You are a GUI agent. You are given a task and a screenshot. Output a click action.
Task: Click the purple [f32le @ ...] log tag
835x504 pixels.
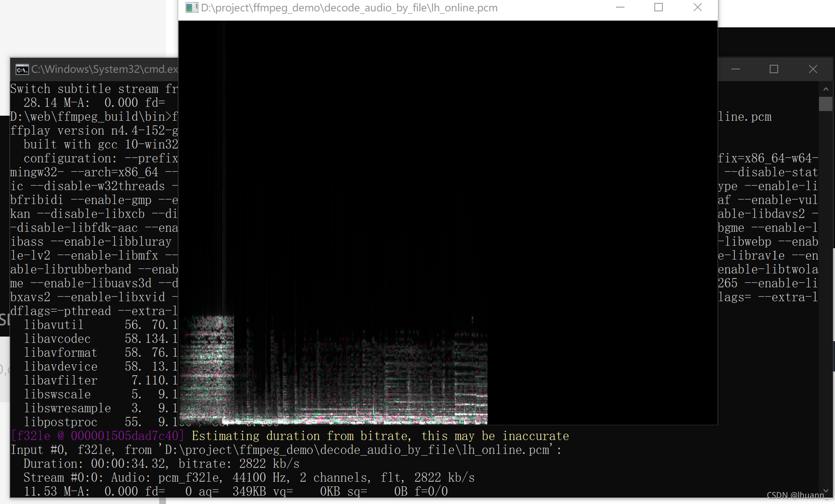point(97,436)
